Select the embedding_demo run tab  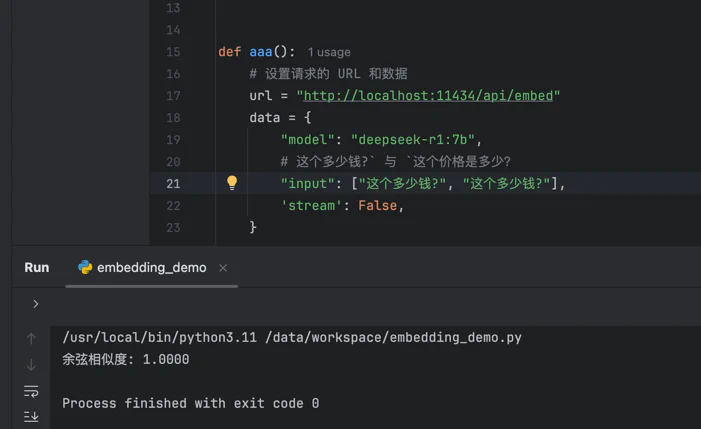point(151,268)
